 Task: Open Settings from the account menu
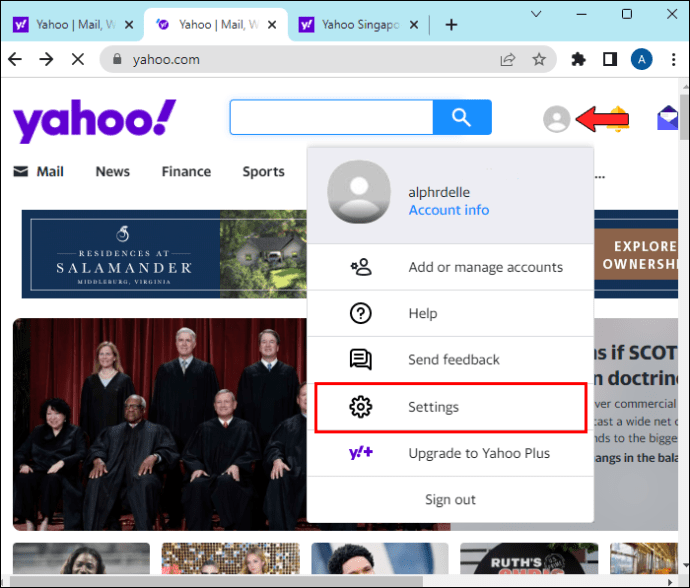[x=451, y=407]
